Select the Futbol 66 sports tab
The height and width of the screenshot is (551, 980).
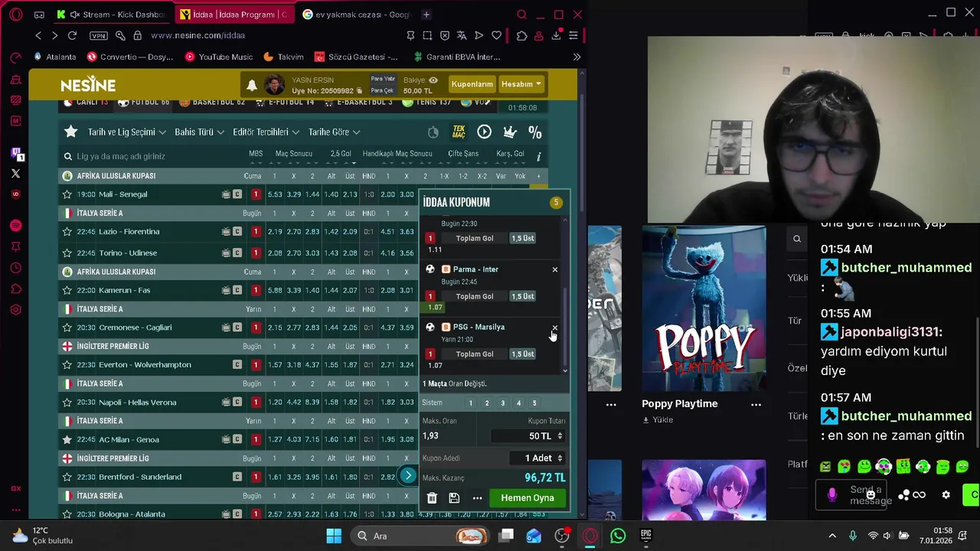pos(144,102)
